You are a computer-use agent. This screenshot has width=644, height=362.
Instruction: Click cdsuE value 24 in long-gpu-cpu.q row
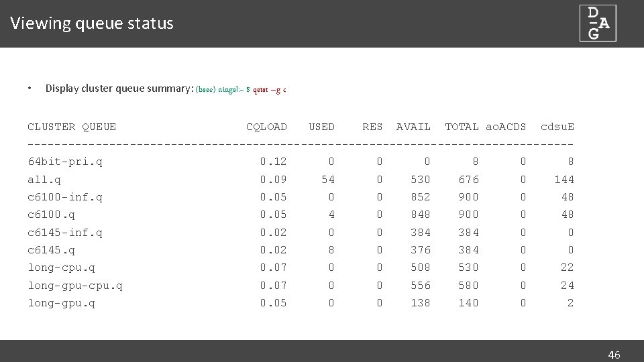coord(568,286)
